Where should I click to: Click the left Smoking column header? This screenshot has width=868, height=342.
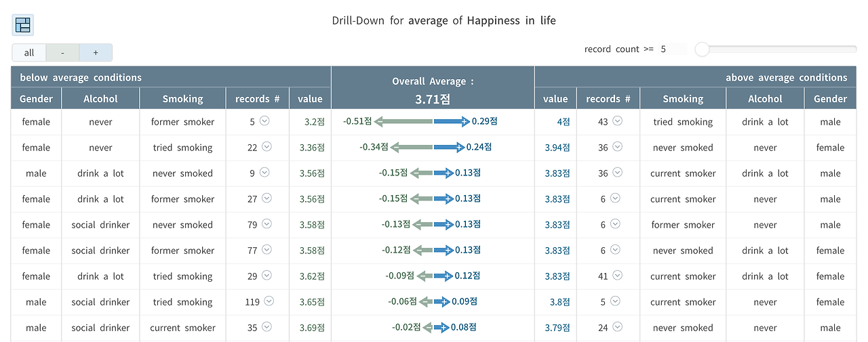pyautogui.click(x=182, y=99)
